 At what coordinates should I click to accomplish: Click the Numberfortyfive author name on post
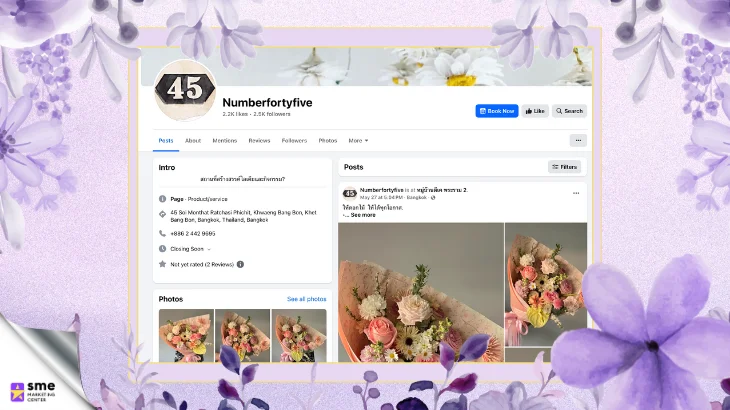click(382, 190)
